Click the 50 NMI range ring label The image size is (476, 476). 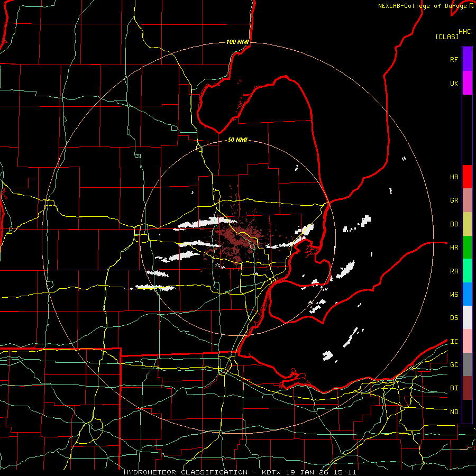click(237, 140)
